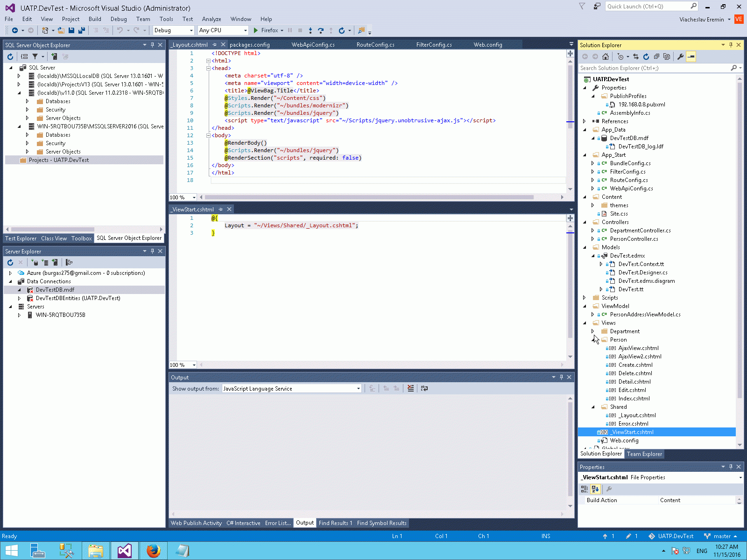Image resolution: width=747 pixels, height=560 pixels.
Task: Open the Build menu
Action: [x=95, y=19]
